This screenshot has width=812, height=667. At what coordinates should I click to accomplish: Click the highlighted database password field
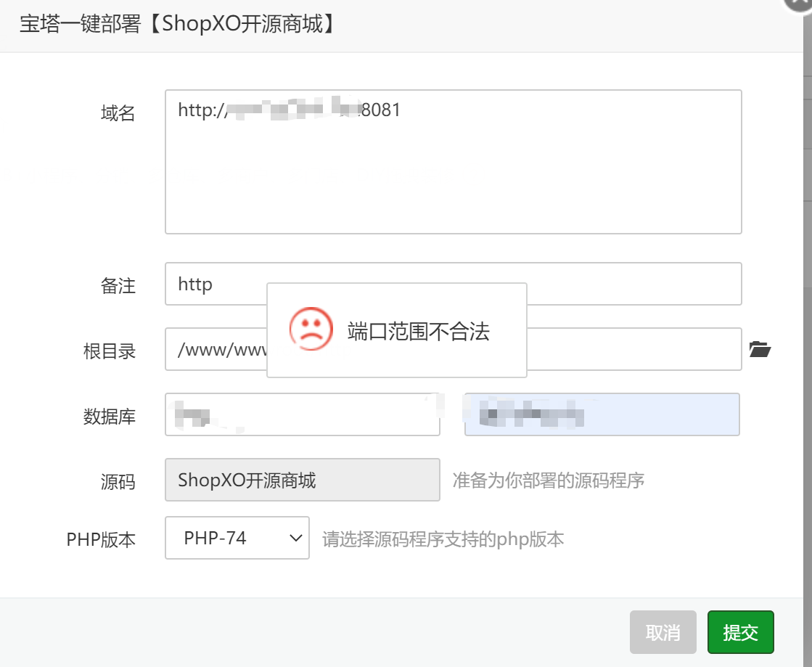pyautogui.click(x=602, y=414)
